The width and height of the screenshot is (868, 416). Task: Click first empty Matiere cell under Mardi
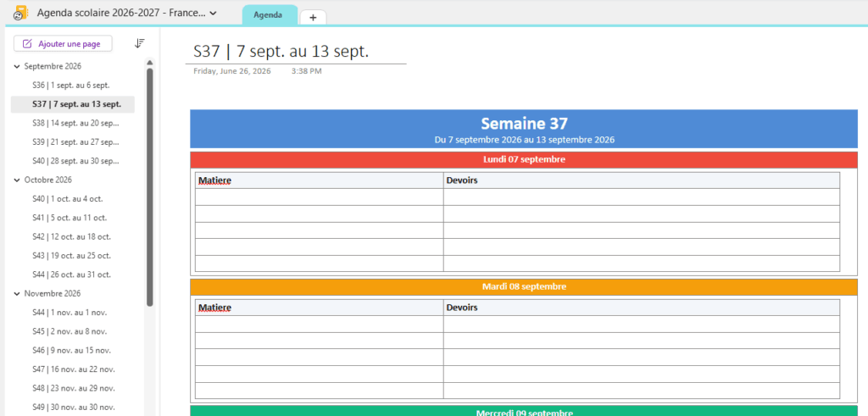[x=320, y=324]
